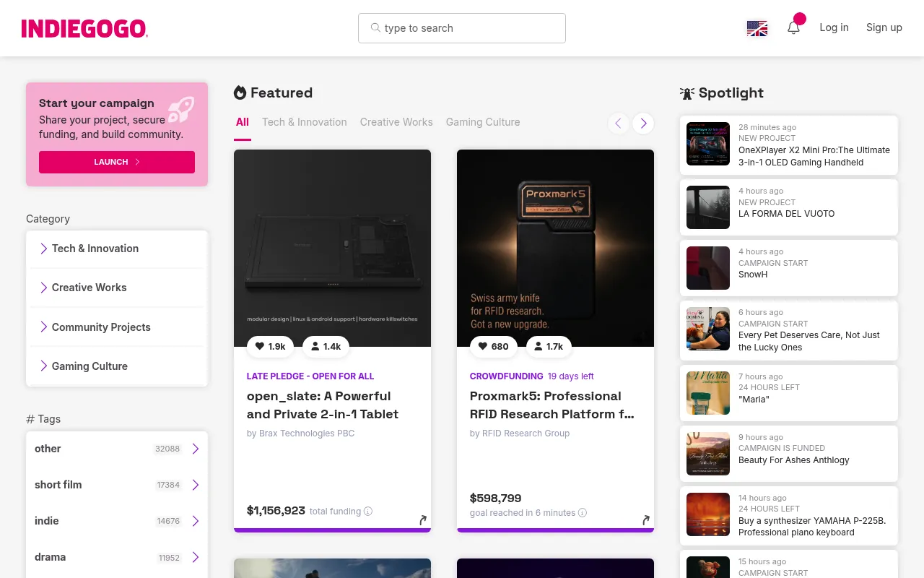The height and width of the screenshot is (578, 924).
Task: Open the Every Pet Deserves Care thumbnail
Action: coord(708,329)
